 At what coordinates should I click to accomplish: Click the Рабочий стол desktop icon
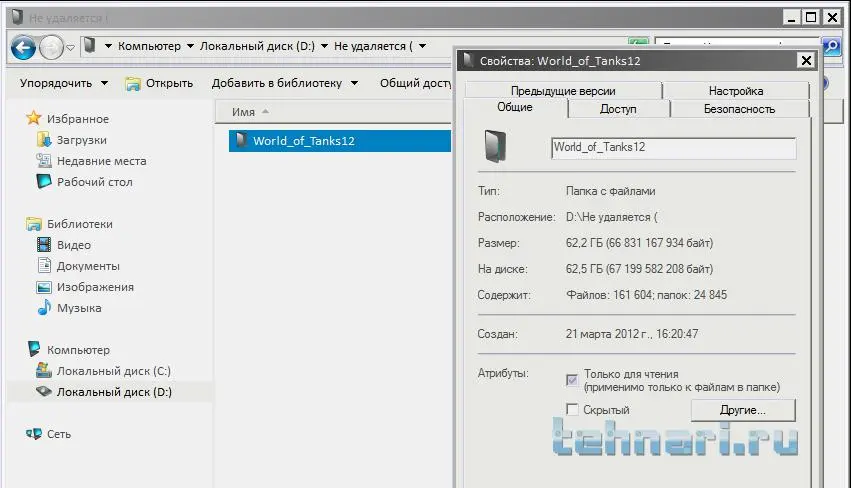pyautogui.click(x=44, y=181)
